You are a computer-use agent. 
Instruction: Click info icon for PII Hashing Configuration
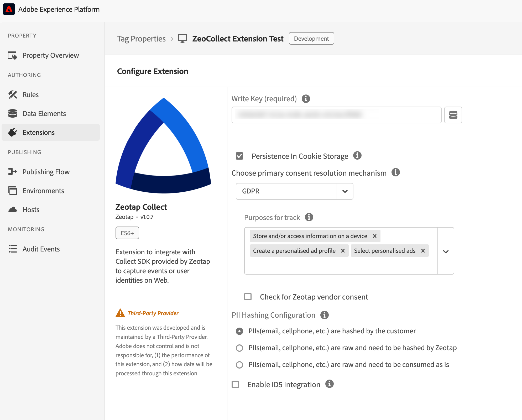(x=324, y=315)
